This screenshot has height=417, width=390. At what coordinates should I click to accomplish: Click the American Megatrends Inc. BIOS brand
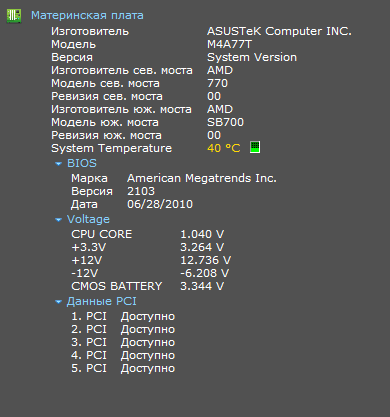click(x=202, y=178)
